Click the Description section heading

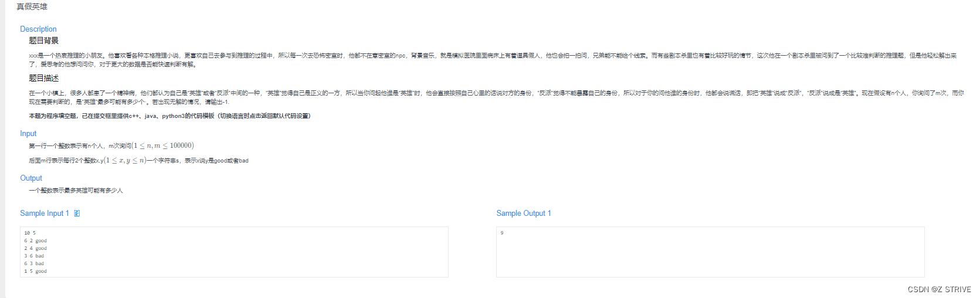pos(38,29)
